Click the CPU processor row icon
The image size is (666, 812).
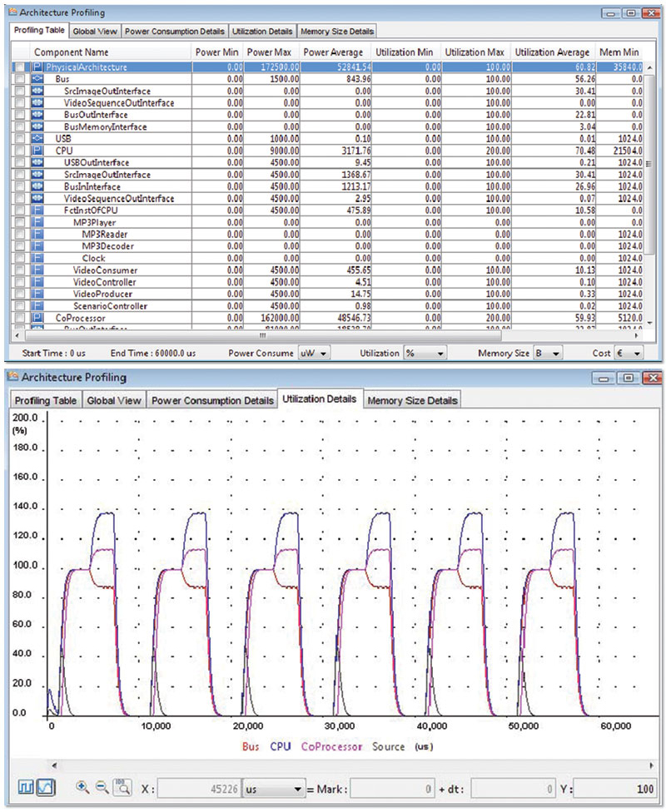(x=37, y=151)
